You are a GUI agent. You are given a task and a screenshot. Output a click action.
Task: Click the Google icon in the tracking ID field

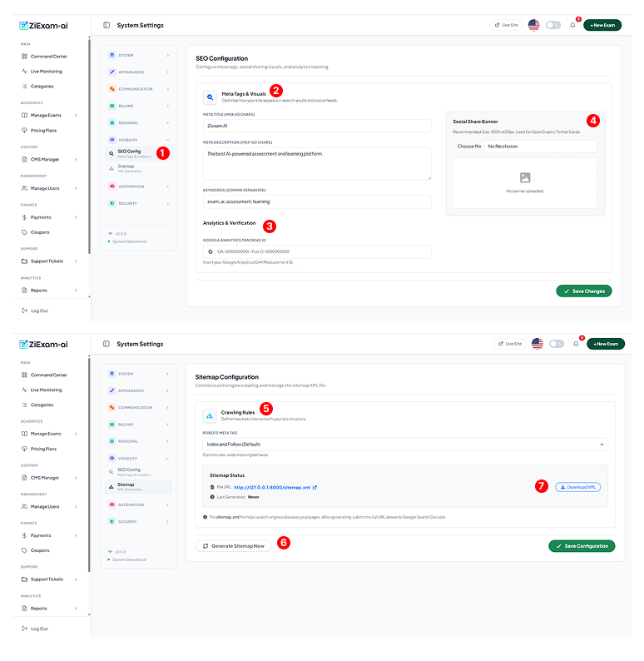[211, 251]
